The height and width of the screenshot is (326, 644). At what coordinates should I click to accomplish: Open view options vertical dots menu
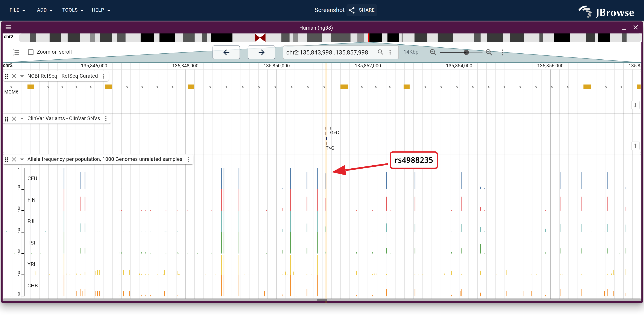pos(503,52)
